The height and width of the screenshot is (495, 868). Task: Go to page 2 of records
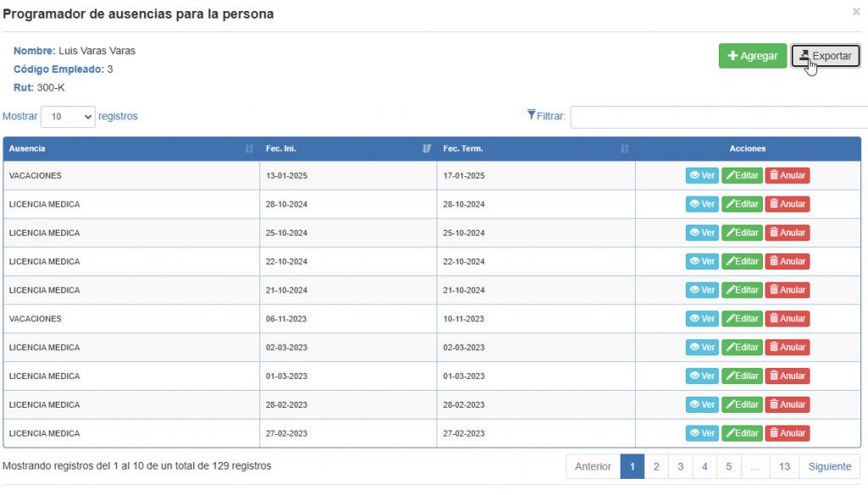pos(656,466)
